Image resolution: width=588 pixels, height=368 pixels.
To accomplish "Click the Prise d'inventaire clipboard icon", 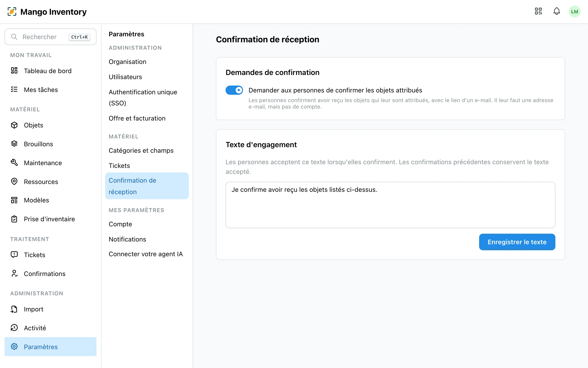I will point(14,219).
